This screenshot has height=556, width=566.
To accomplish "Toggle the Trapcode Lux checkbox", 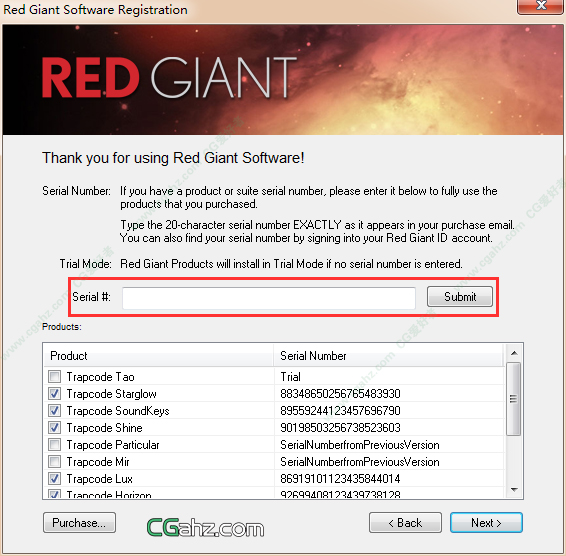I will pyautogui.click(x=55, y=478).
